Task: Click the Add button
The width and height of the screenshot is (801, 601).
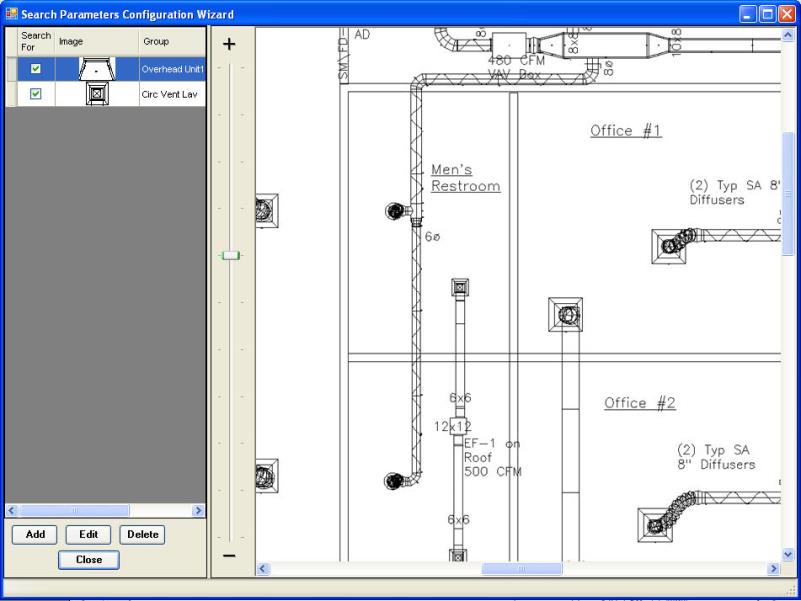Action: [x=35, y=534]
